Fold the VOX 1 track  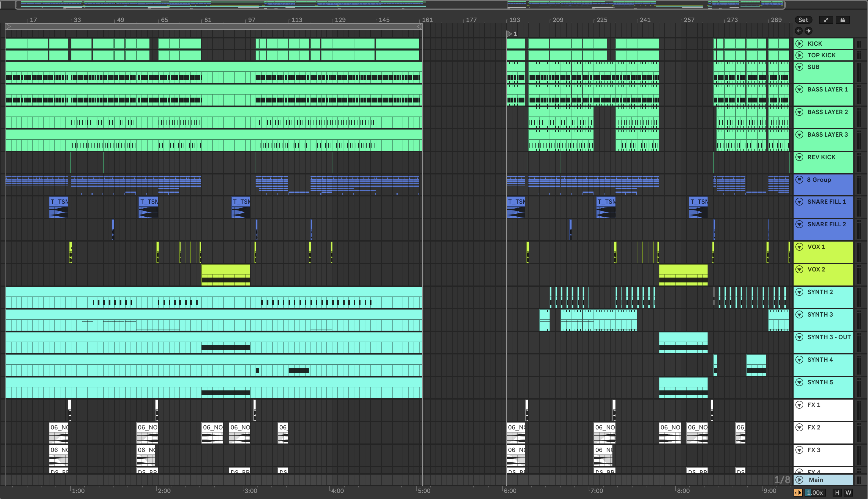[x=799, y=247]
